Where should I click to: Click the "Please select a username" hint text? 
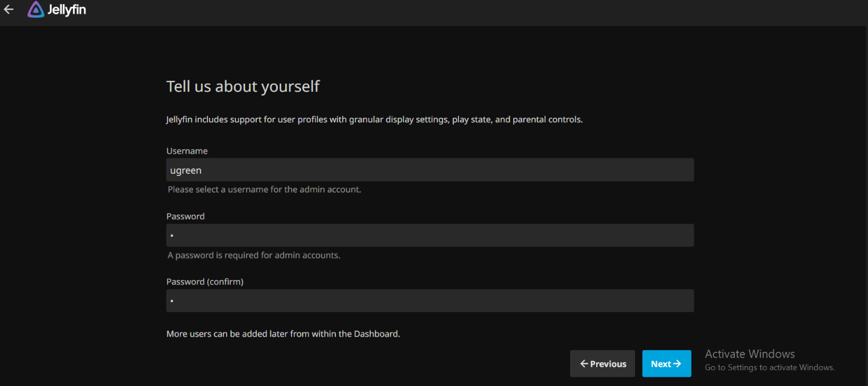(264, 190)
